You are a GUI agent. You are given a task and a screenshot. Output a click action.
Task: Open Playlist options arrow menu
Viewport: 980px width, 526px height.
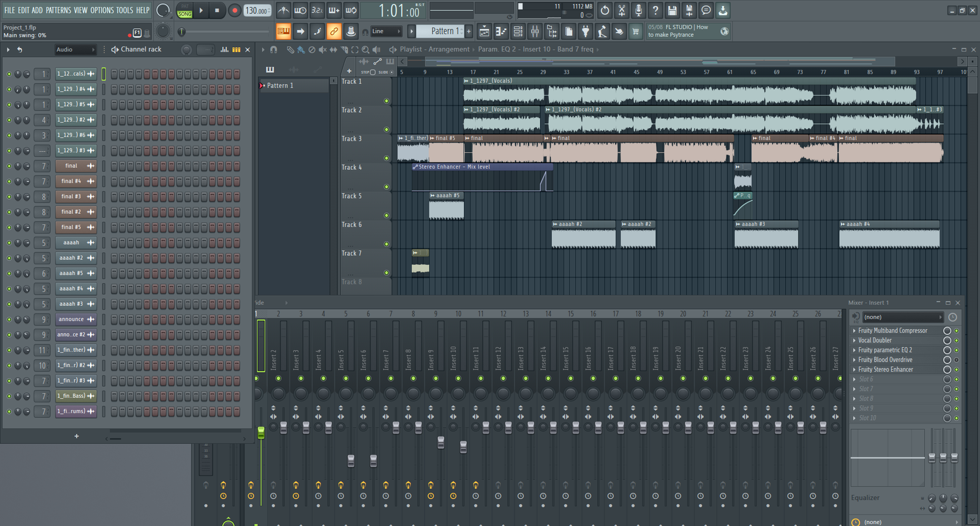pyautogui.click(x=263, y=50)
